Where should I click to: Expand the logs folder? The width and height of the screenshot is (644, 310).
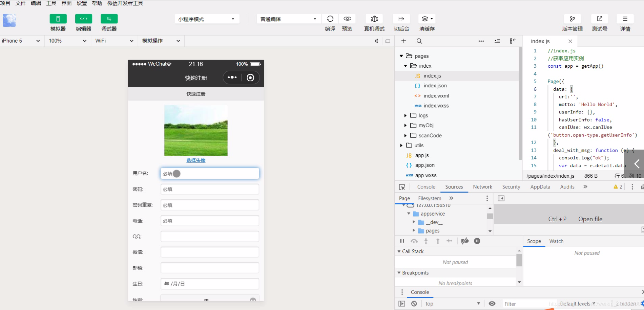coord(406,115)
